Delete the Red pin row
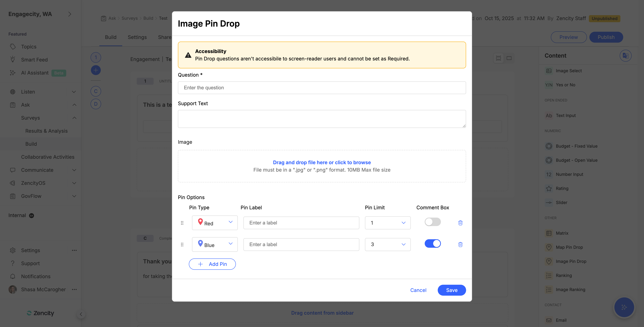 (460, 223)
